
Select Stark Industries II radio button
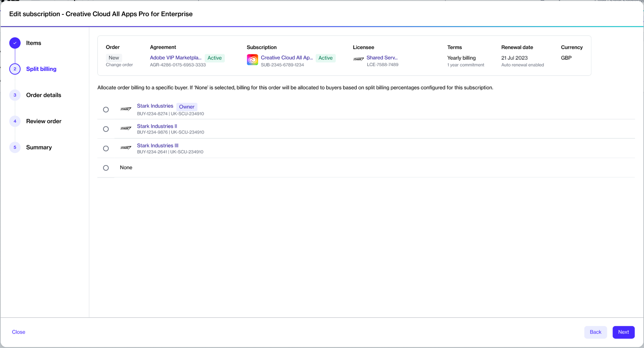106,129
